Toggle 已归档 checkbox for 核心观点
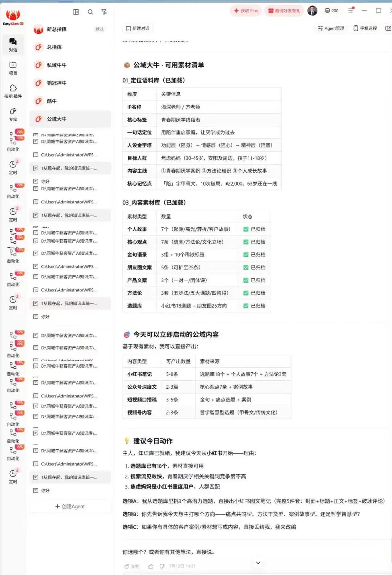The image size is (392, 575). (x=246, y=242)
